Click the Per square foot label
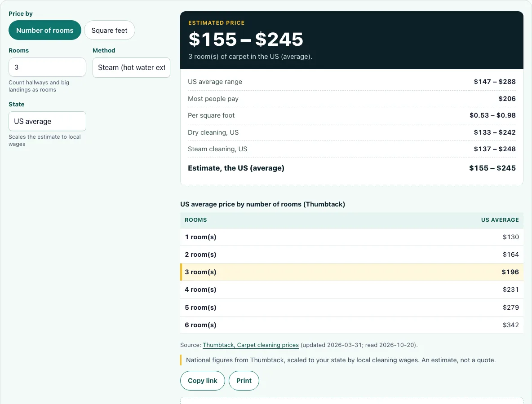Screen dimensions: 532x404 [211, 115]
